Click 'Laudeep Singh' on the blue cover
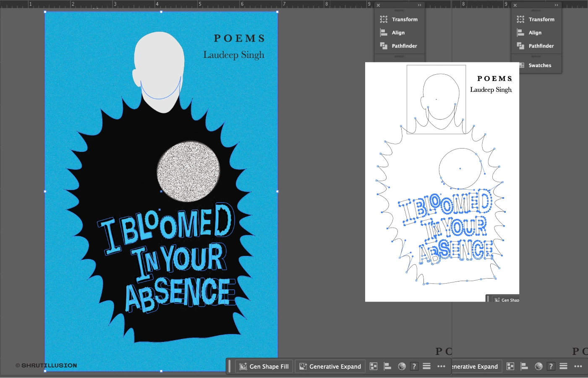588x378 pixels. pyautogui.click(x=234, y=55)
